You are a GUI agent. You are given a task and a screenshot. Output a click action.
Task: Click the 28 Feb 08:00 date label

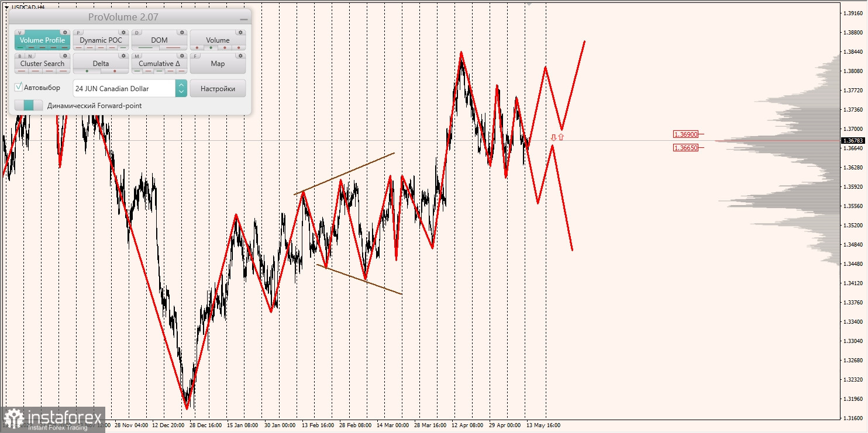[x=355, y=425]
